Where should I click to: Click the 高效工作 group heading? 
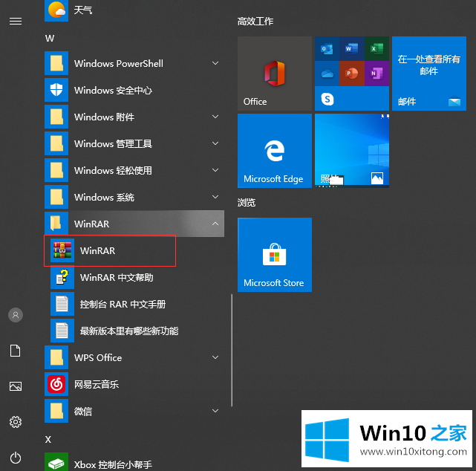(x=255, y=22)
